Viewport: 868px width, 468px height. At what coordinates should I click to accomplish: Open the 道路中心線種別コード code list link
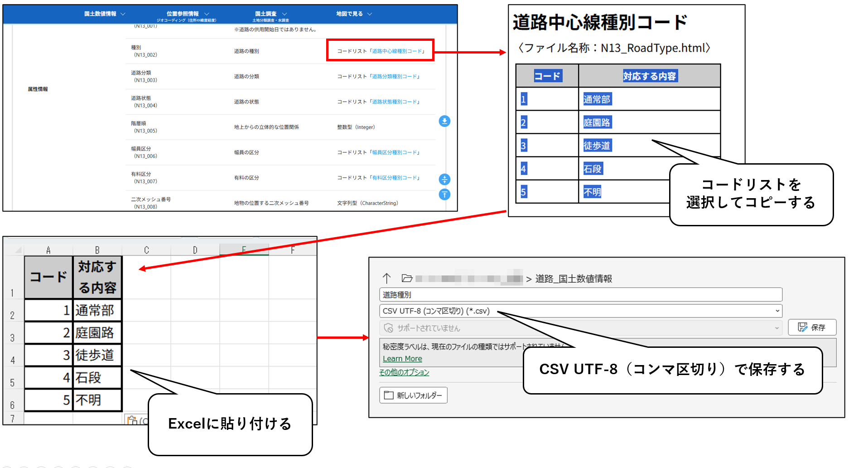(x=396, y=51)
